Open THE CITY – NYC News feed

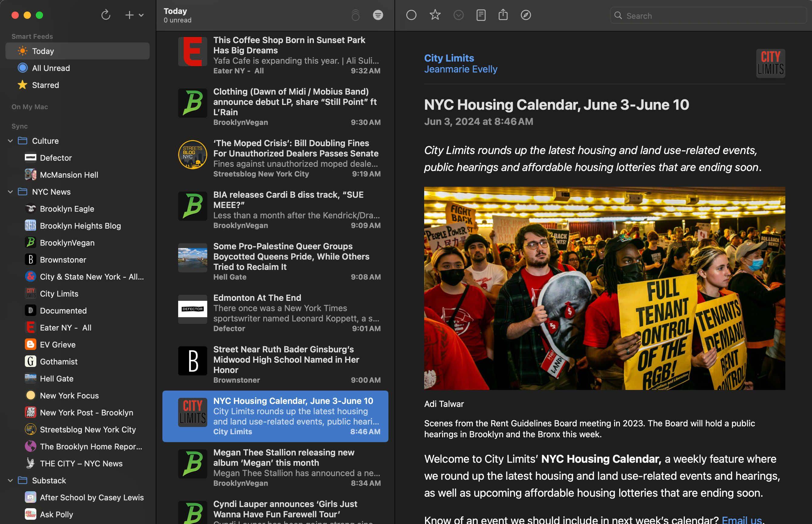coord(78,463)
